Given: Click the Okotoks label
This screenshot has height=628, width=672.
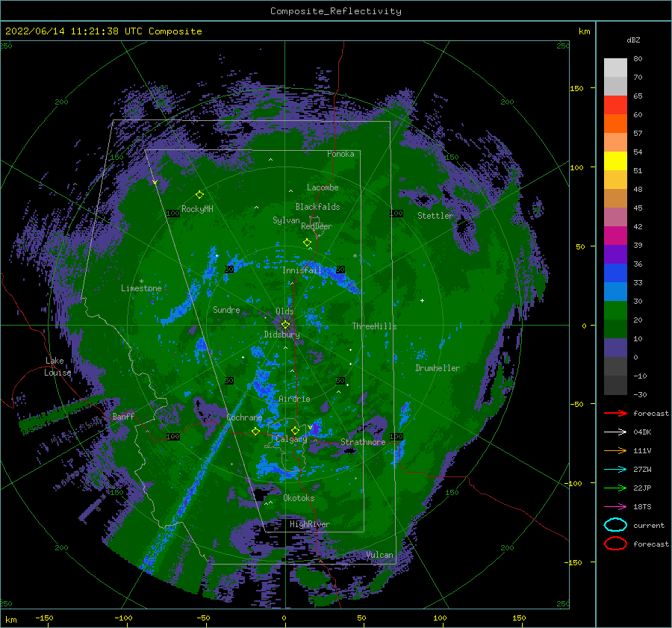Looking at the screenshot, I should click(299, 498).
